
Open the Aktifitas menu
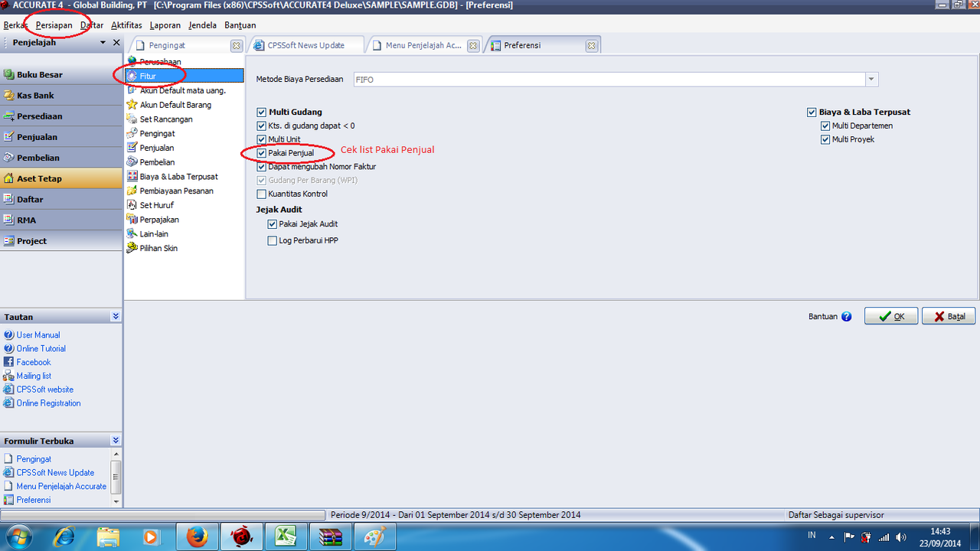(x=126, y=25)
